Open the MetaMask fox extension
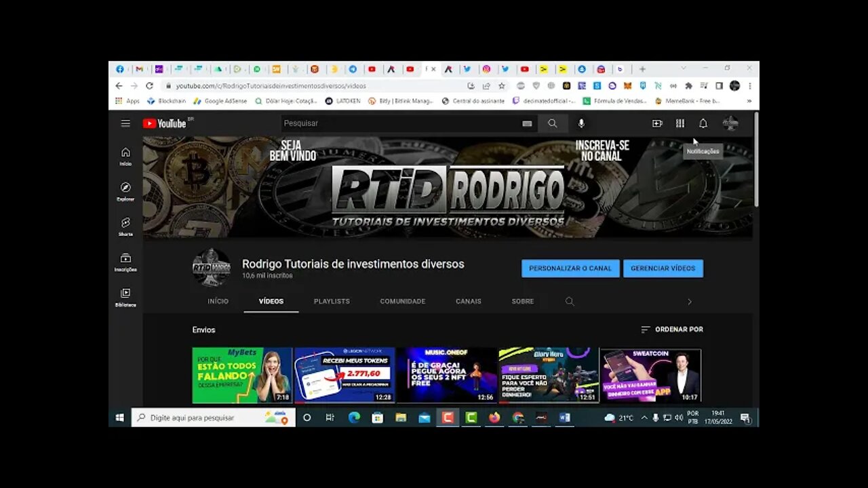This screenshot has height=488, width=868. pos(627,86)
